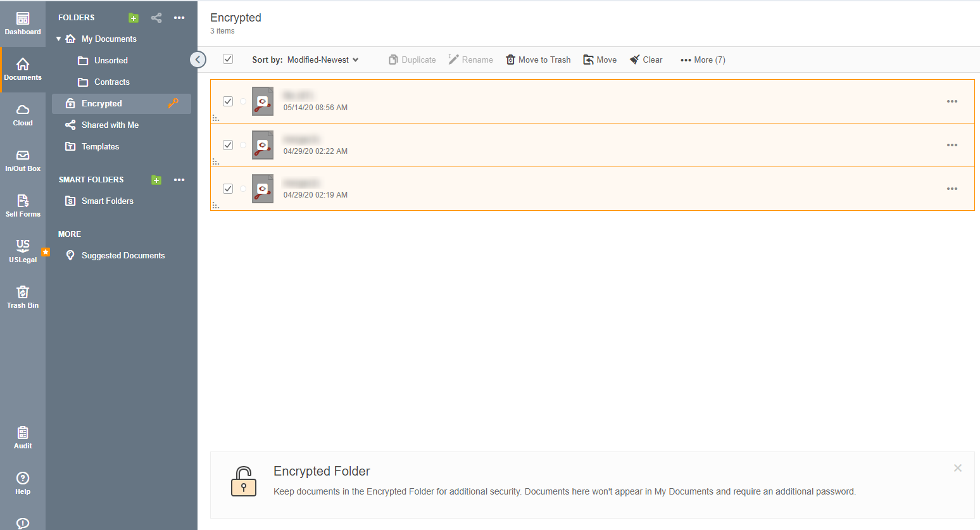Image resolution: width=980 pixels, height=530 pixels.
Task: Open the USLegal section
Action: [x=23, y=251]
